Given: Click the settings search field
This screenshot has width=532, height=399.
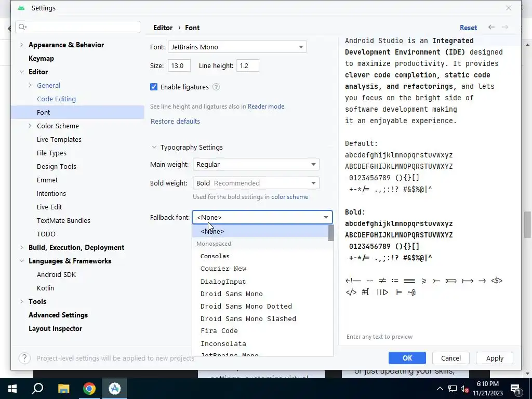Looking at the screenshot, I should coord(78,27).
